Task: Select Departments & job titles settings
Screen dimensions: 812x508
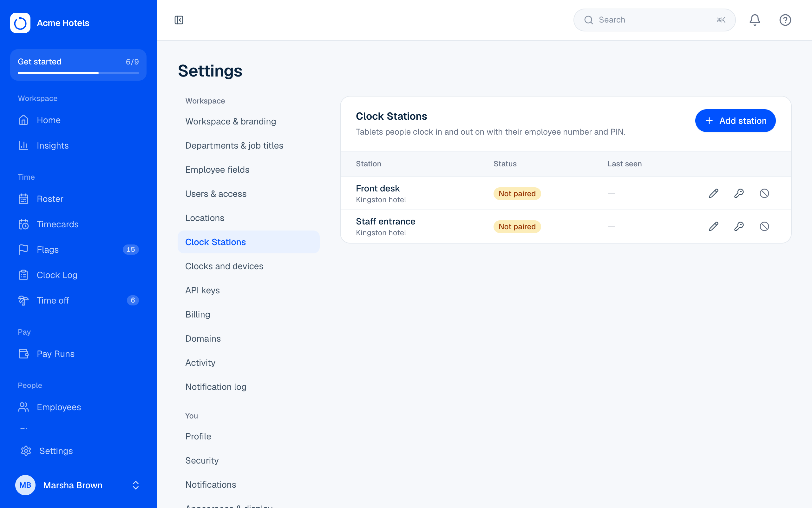Action: 249,145
